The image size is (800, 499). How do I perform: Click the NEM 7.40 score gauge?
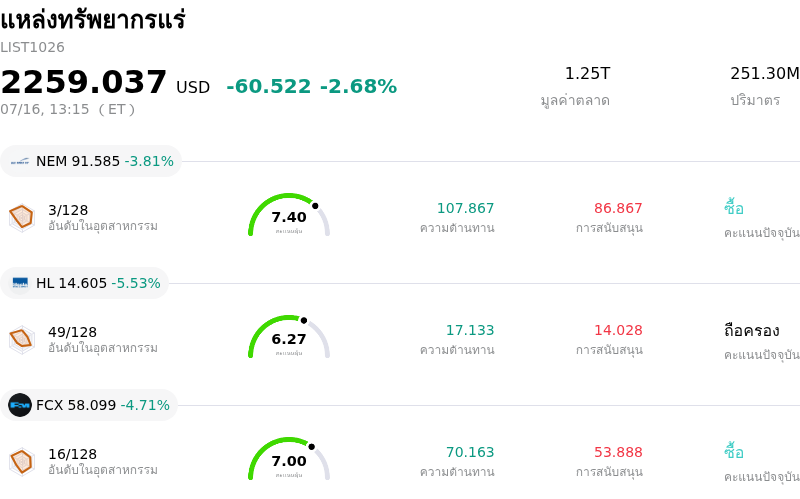point(289,215)
